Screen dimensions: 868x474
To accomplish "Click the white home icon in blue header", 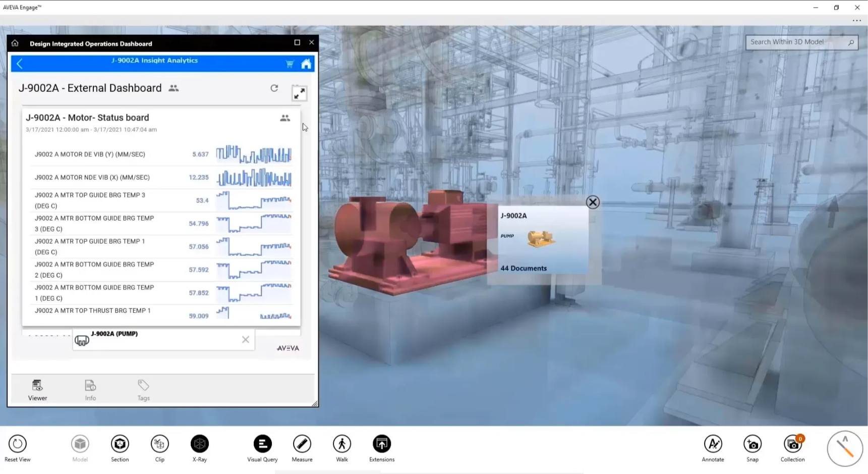I will [306, 64].
